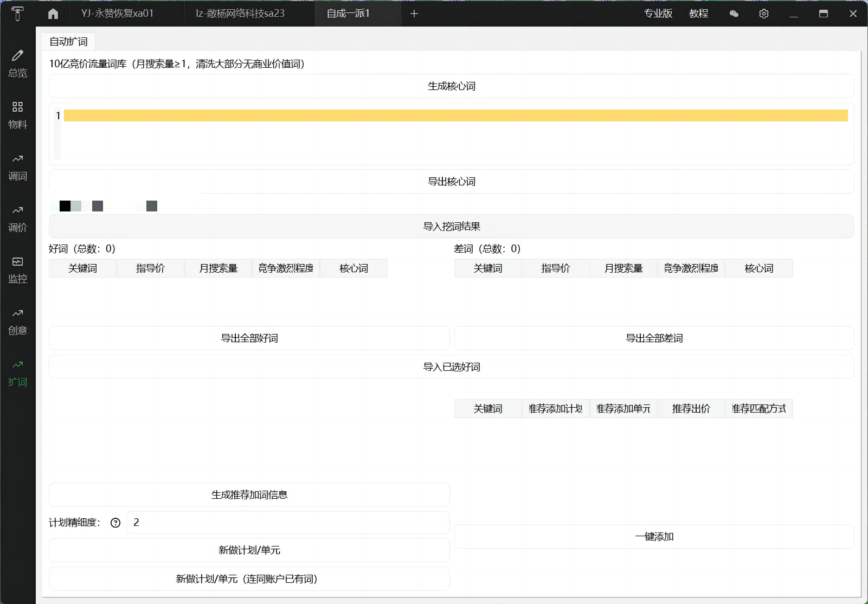Click 关键词 header in recommendation table
This screenshot has width=868, height=604.
(488, 409)
